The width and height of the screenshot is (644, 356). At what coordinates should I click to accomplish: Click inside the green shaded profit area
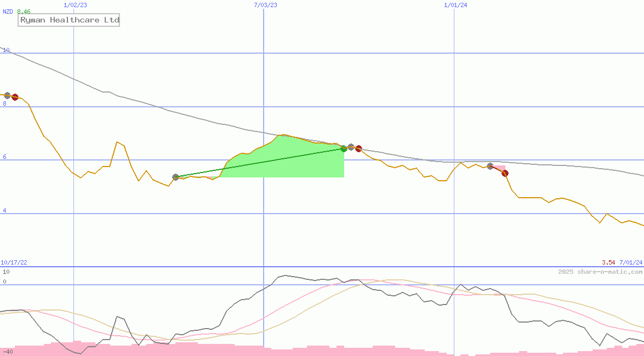(x=285, y=162)
